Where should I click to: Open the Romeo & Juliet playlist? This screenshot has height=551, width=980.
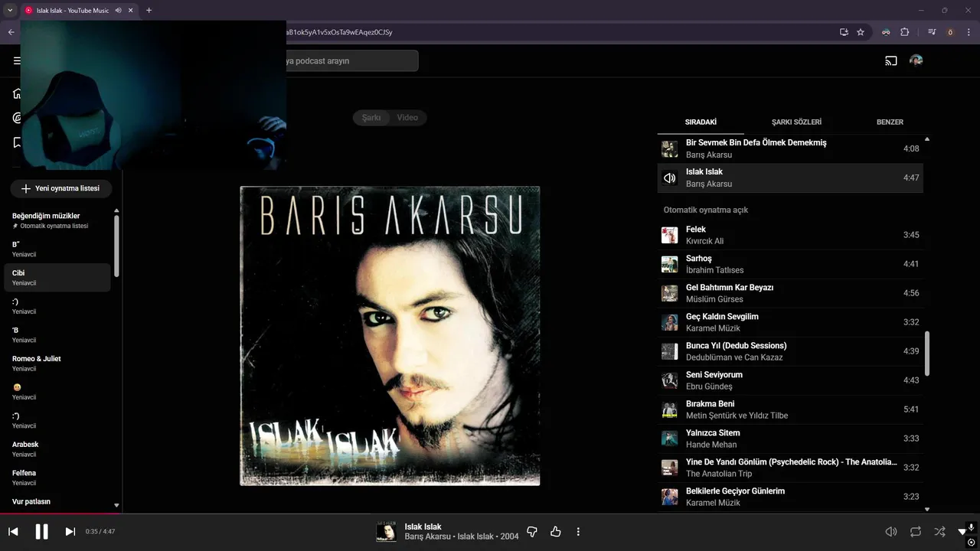tap(57, 363)
